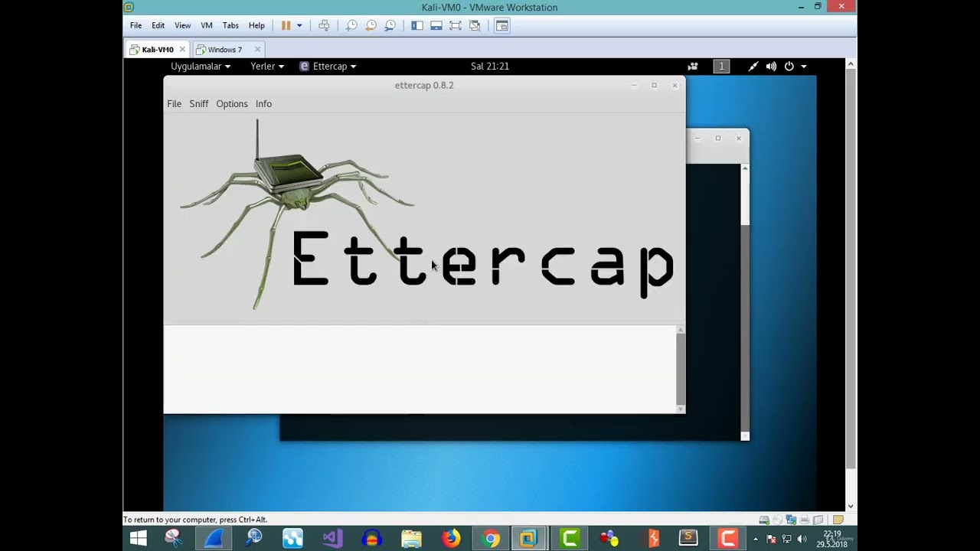
Task: Take a VM snapshot
Action: 351,25
